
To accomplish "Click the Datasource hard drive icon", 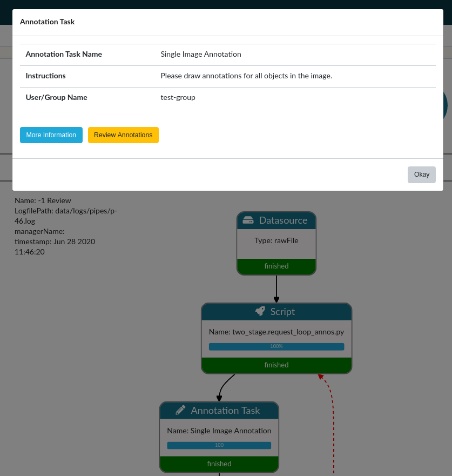I will coord(248,220).
